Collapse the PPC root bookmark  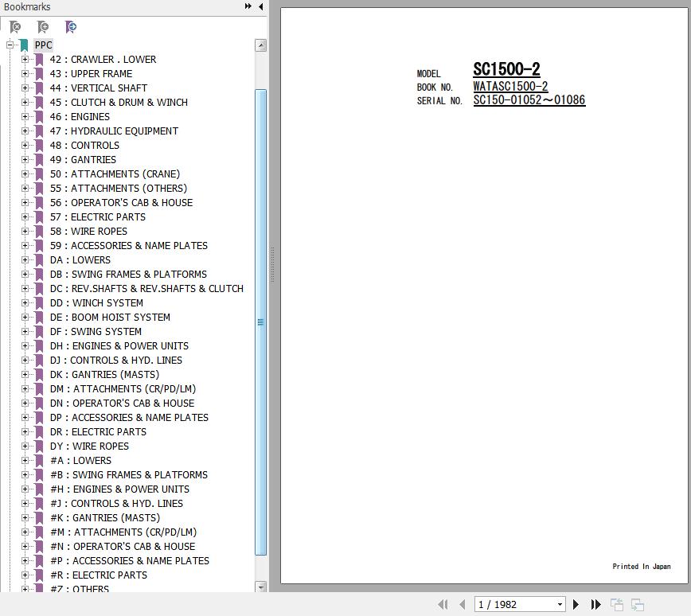(10, 45)
